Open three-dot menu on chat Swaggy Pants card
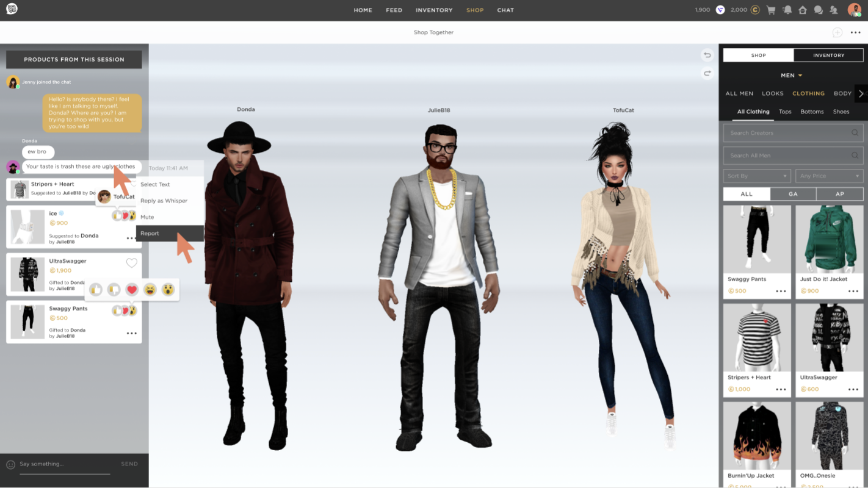This screenshot has width=868, height=488. tap(131, 333)
